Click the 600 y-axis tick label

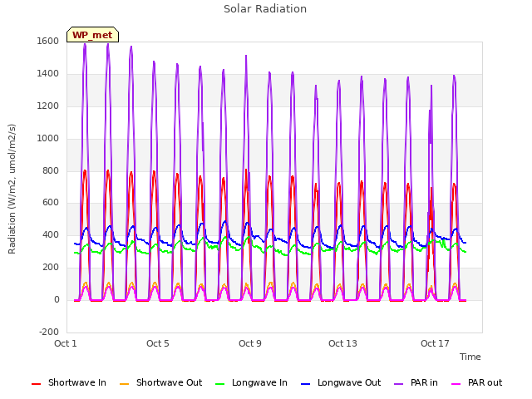(x=51, y=203)
